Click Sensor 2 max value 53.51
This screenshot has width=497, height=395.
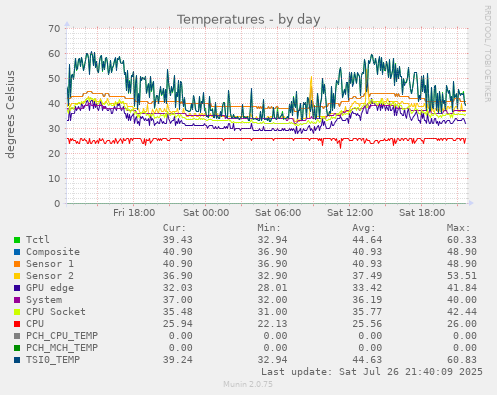pyautogui.click(x=462, y=276)
